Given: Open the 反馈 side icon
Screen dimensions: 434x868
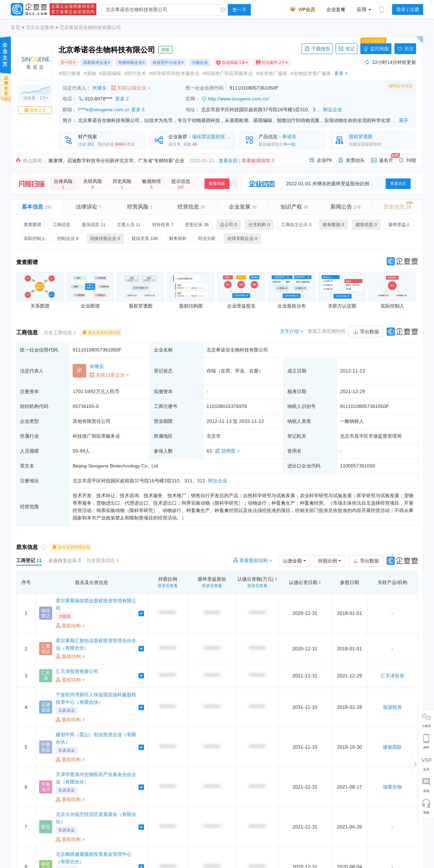Looking at the screenshot, I should click(426, 785).
